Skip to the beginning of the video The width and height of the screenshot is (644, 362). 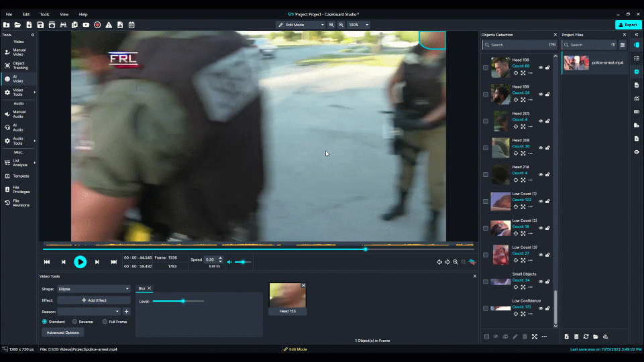coord(47,262)
